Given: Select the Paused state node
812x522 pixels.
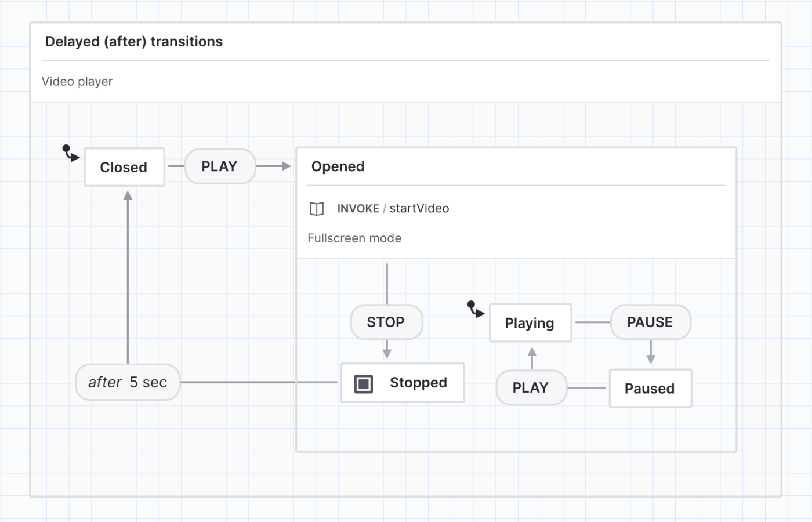Looking at the screenshot, I should click(x=650, y=389).
